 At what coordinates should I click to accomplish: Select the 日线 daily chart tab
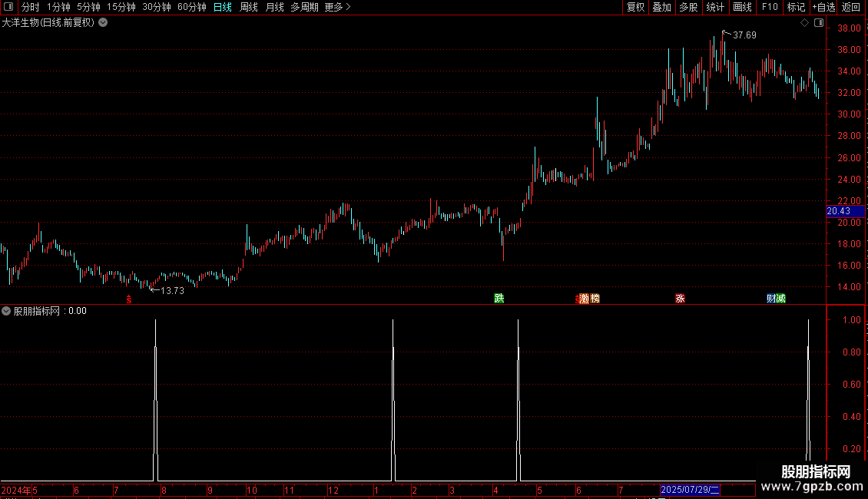pyautogui.click(x=223, y=7)
